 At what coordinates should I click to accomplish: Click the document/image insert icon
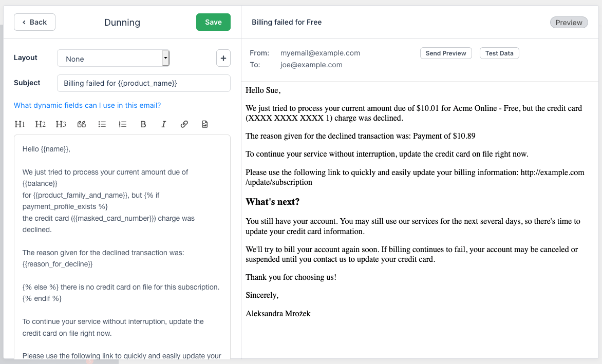(204, 124)
